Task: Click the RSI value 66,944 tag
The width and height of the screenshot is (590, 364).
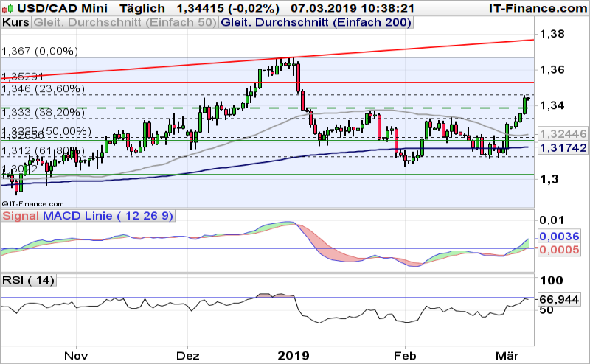Action: (560, 299)
